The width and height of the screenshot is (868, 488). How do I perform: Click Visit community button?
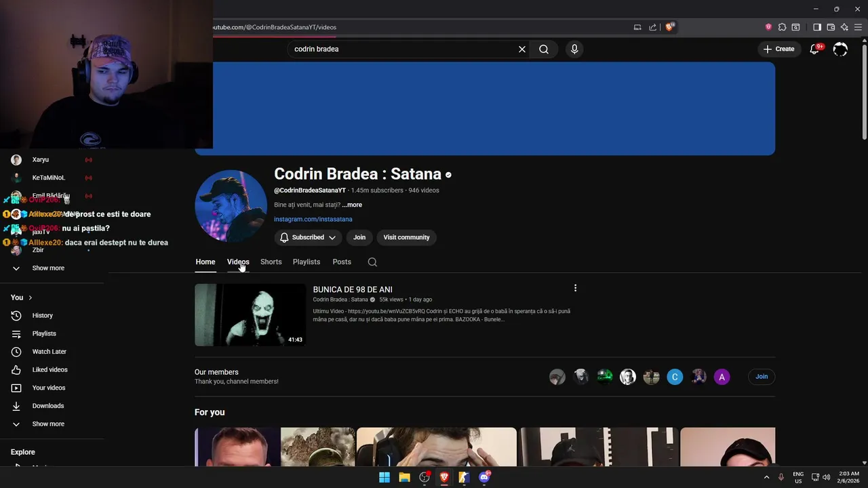tap(406, 237)
